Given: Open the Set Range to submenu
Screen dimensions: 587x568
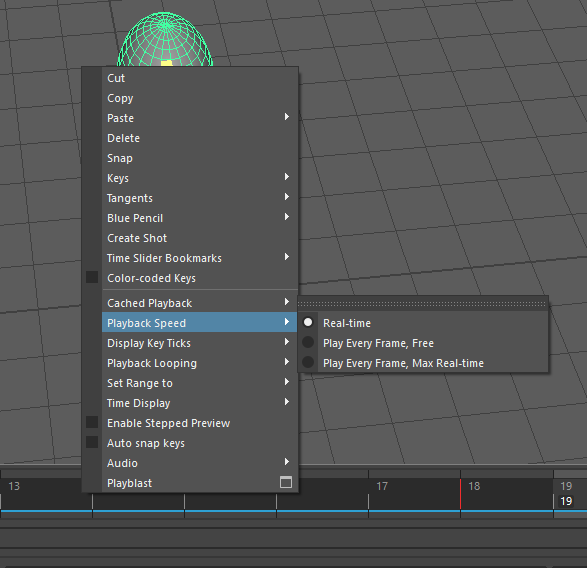Looking at the screenshot, I should (200, 383).
